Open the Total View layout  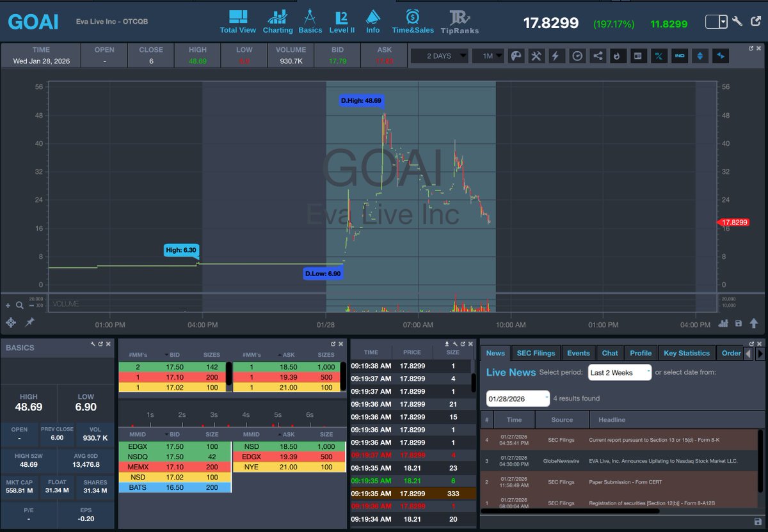coord(237,22)
